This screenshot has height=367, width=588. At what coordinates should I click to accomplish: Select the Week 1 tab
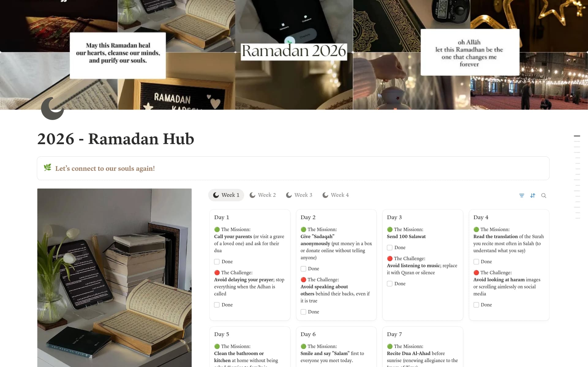226,195
